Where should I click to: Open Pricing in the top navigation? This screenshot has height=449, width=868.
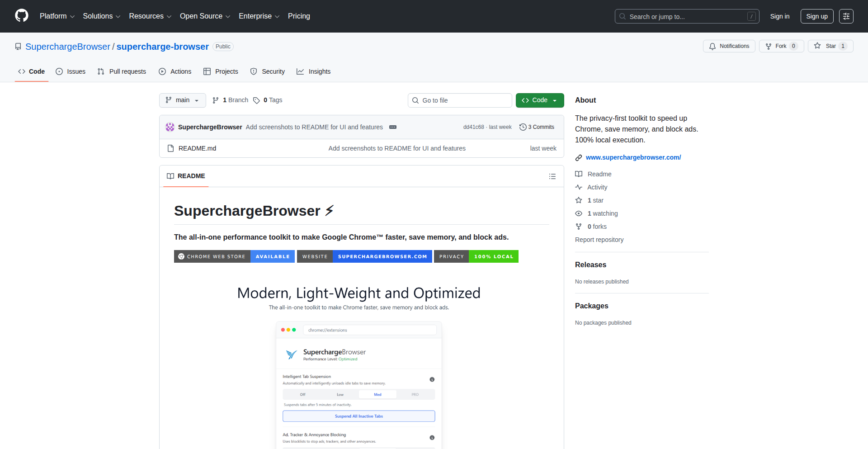[x=299, y=16]
